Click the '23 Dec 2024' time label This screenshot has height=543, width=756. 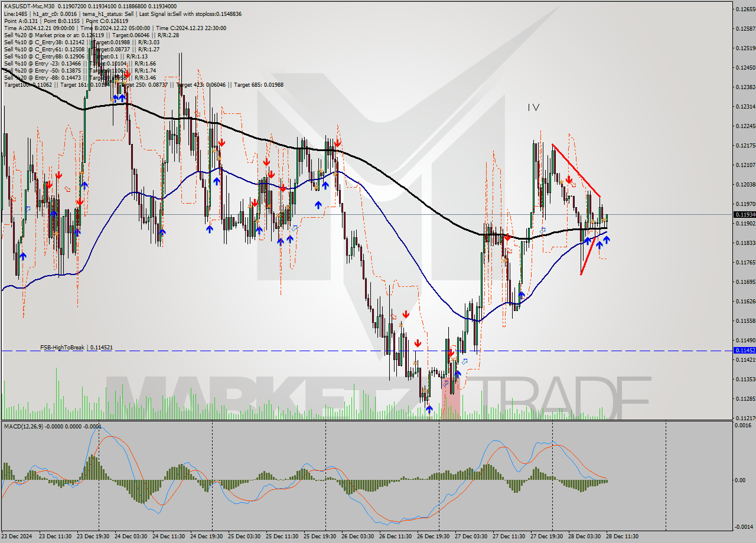[18, 537]
